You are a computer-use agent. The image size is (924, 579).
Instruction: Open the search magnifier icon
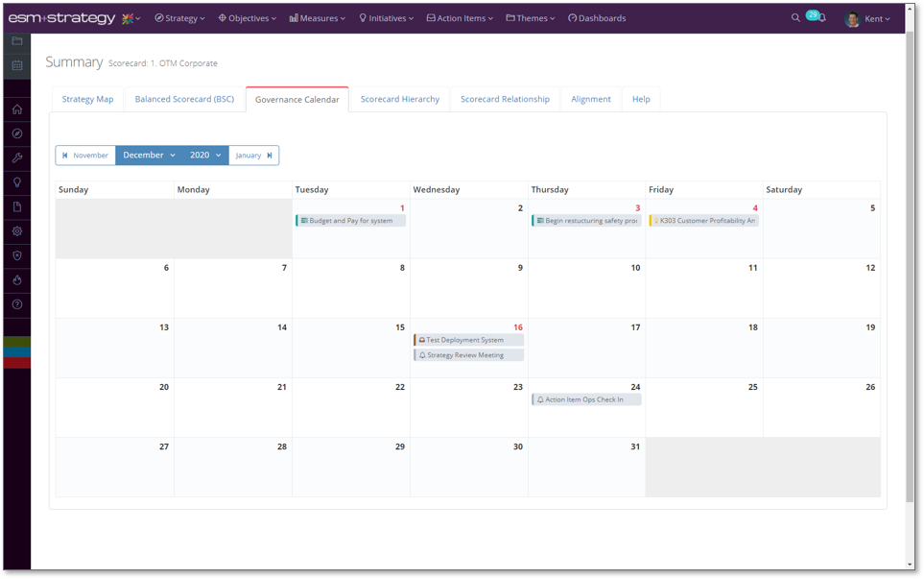click(x=795, y=18)
